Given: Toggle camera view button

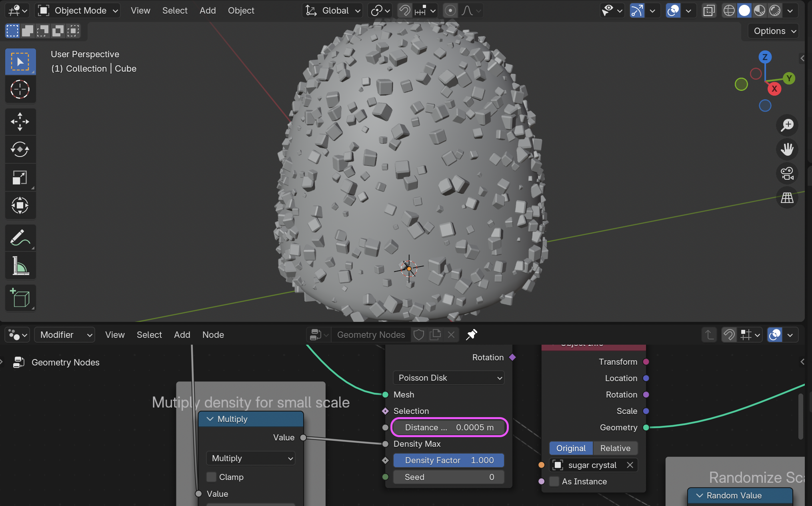Looking at the screenshot, I should 787,174.
